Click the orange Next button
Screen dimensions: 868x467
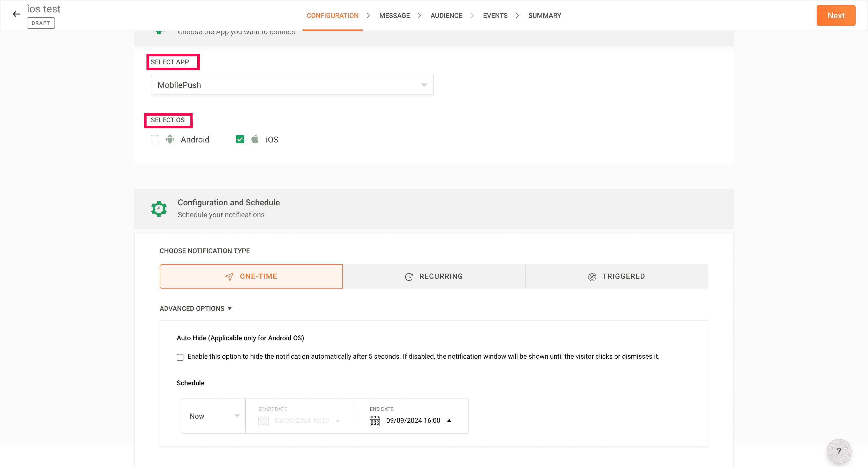pyautogui.click(x=836, y=16)
